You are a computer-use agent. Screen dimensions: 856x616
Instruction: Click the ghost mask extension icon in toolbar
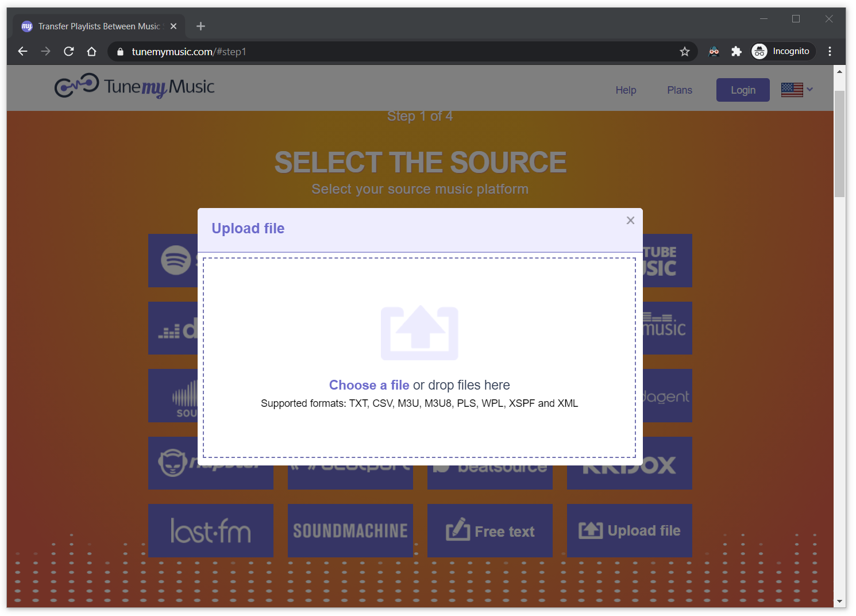[714, 52]
